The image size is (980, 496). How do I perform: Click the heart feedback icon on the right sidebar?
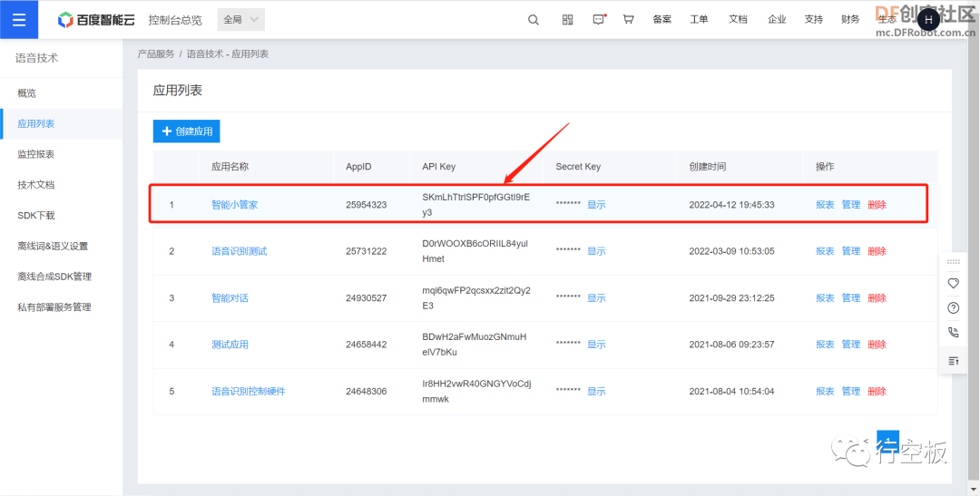pos(953,283)
